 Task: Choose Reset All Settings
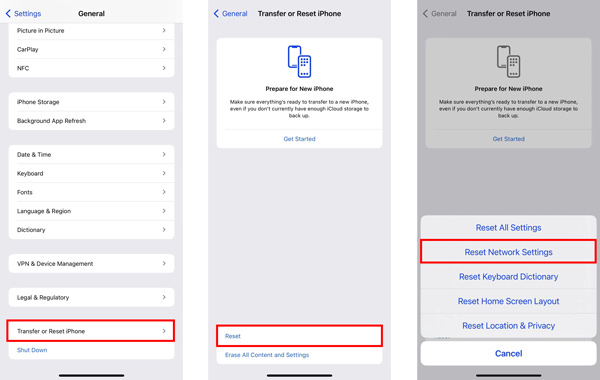pos(509,228)
